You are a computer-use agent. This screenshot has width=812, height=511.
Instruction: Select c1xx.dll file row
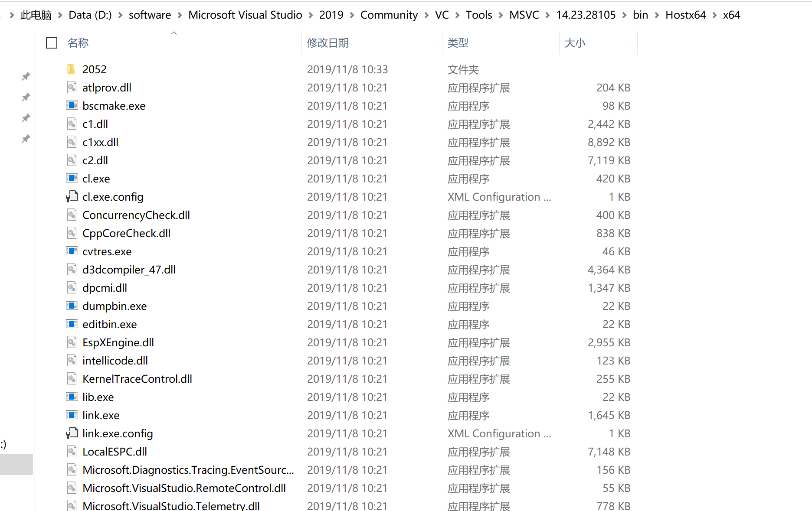point(100,142)
